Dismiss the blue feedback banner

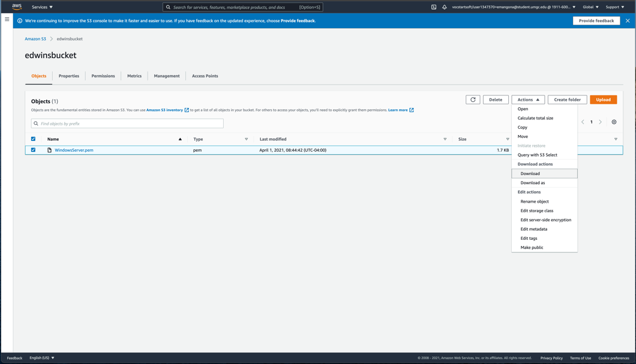tap(628, 20)
